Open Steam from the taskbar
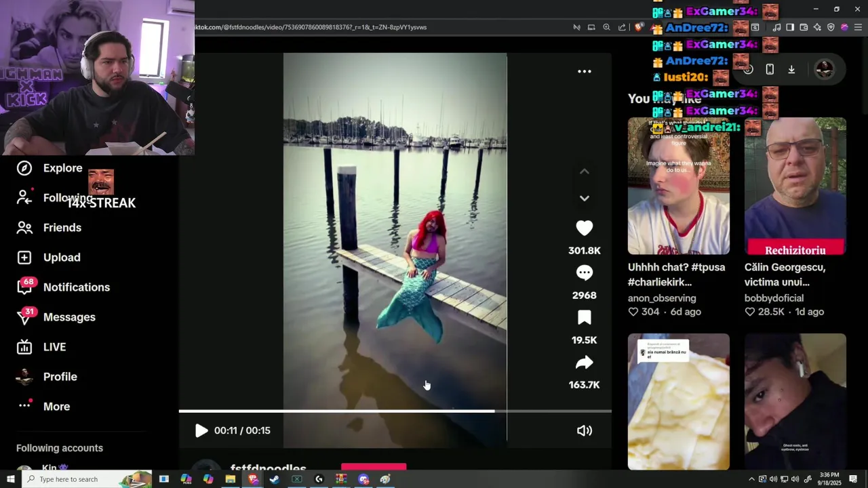This screenshot has height=488, width=868. click(x=275, y=479)
